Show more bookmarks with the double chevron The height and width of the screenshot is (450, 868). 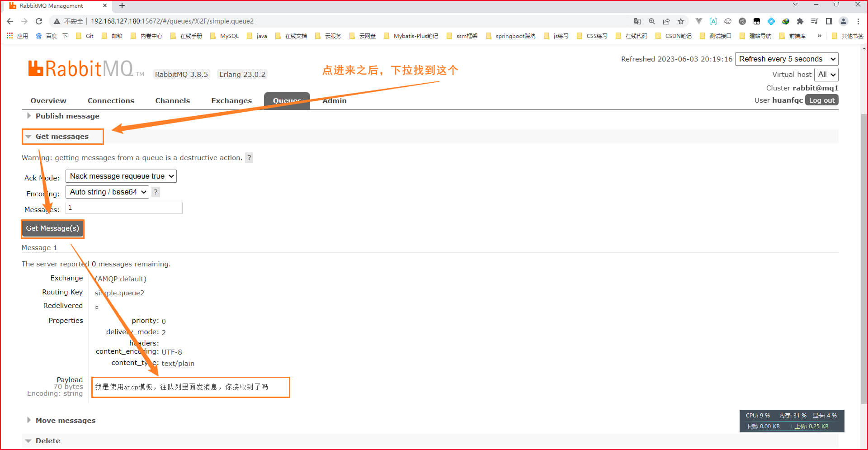coord(819,36)
